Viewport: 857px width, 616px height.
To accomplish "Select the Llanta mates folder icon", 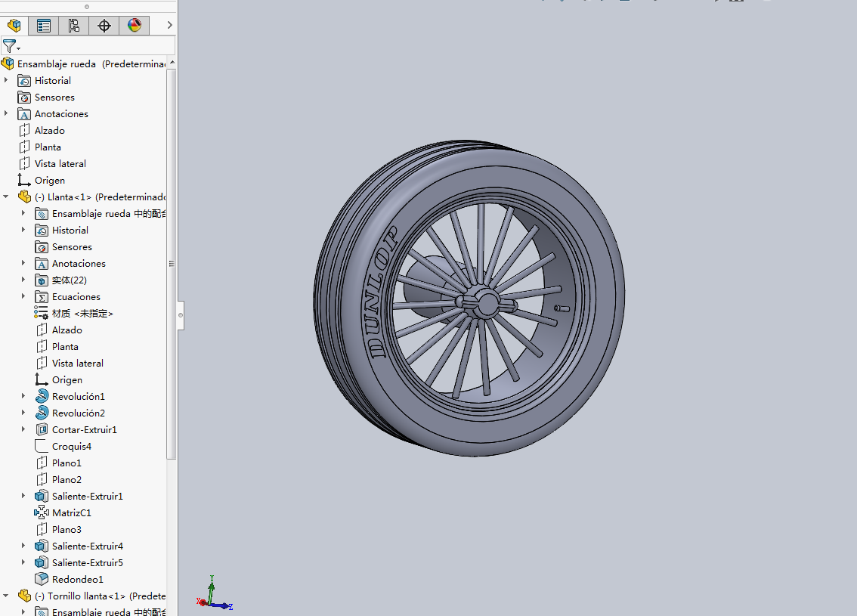I will click(x=42, y=214).
